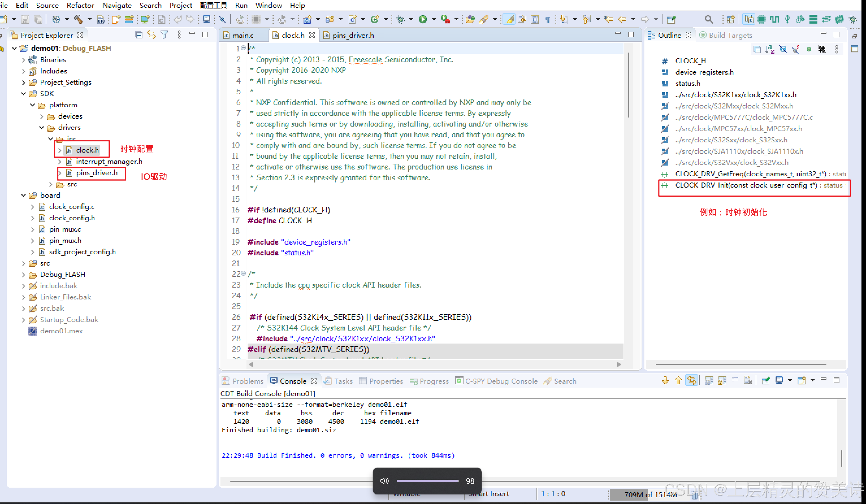Click the Clear Console icon
The width and height of the screenshot is (866, 504).
click(748, 380)
